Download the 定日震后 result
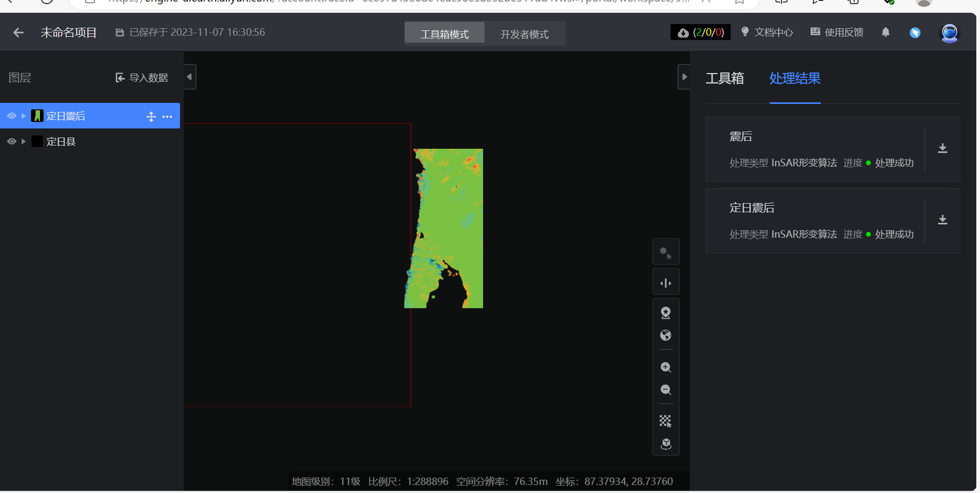 pyautogui.click(x=943, y=220)
